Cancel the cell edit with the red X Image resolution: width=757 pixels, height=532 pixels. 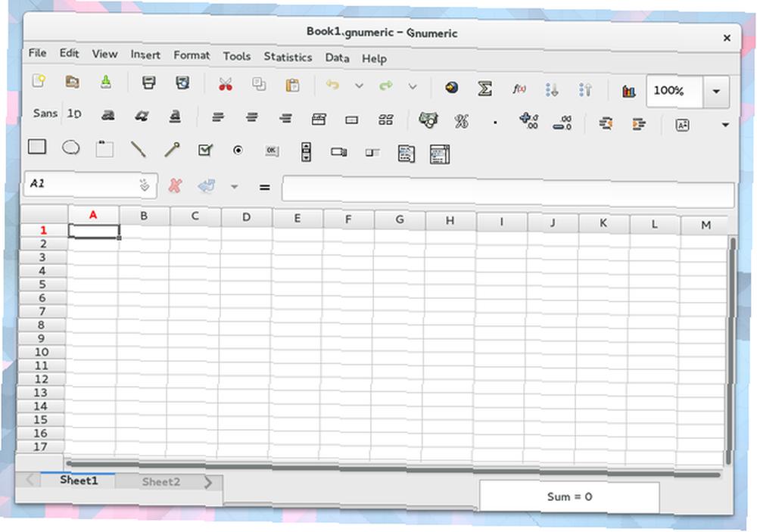point(175,185)
